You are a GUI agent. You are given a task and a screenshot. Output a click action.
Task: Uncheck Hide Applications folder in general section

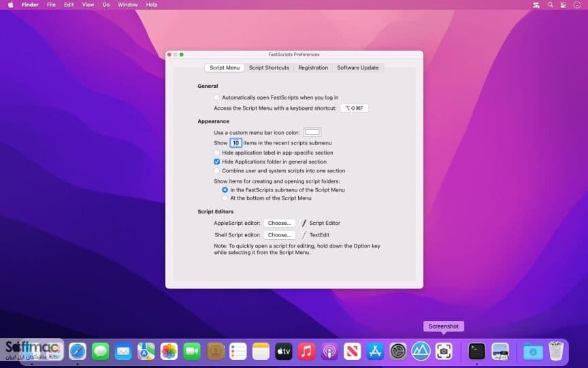216,162
